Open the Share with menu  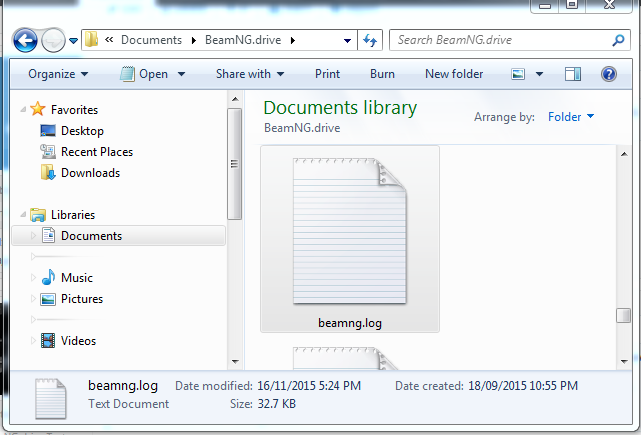pyautogui.click(x=250, y=74)
